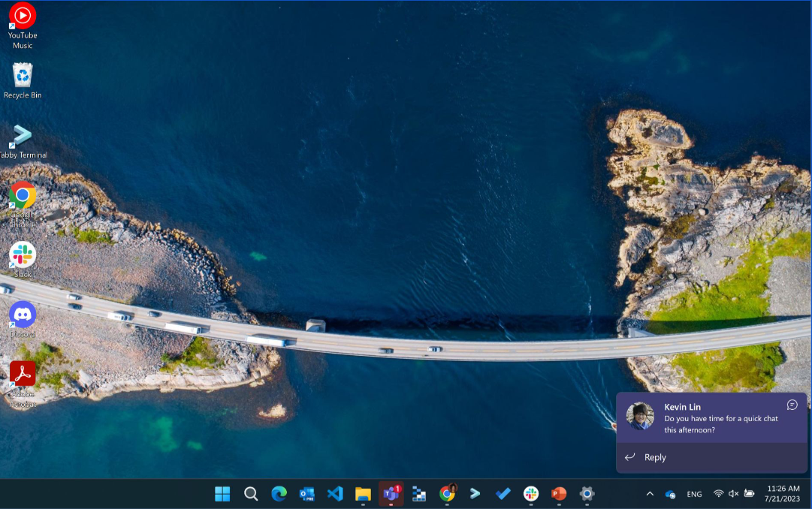Show hidden system tray icons

pyautogui.click(x=650, y=494)
